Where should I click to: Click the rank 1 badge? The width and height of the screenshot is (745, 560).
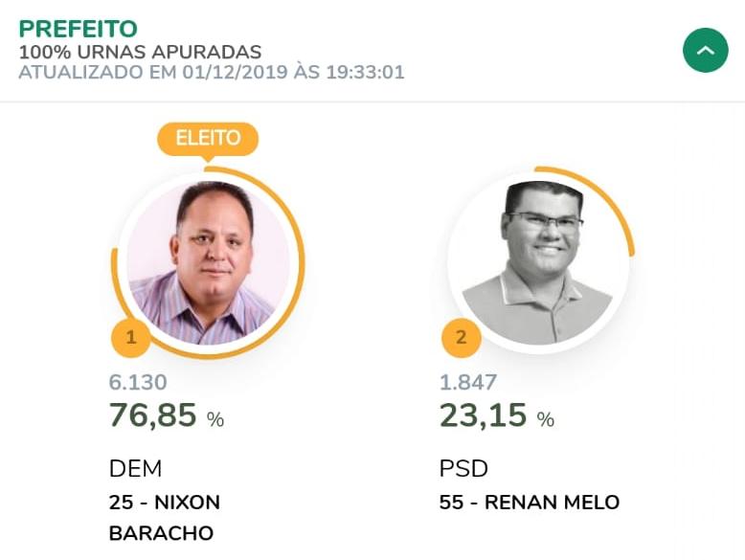click(131, 338)
